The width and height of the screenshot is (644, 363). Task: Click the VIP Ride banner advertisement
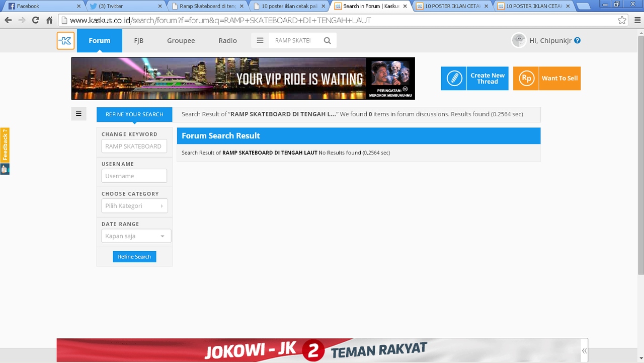point(243,79)
